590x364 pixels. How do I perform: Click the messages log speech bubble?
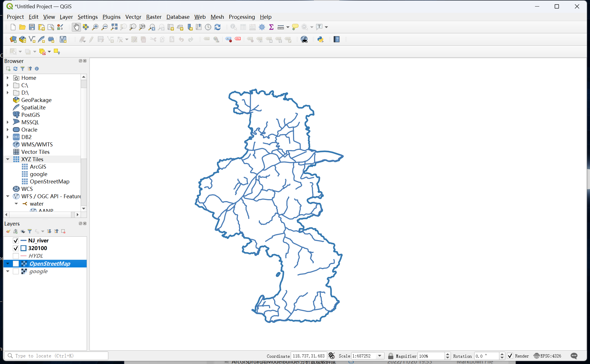coord(574,356)
